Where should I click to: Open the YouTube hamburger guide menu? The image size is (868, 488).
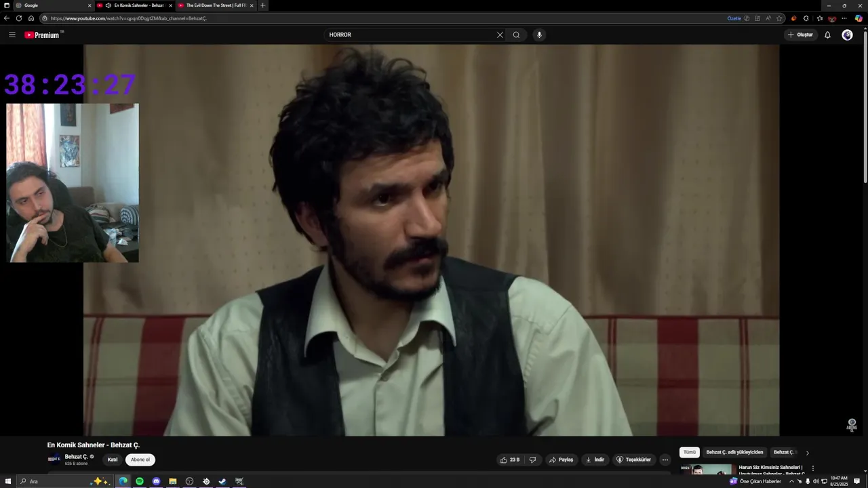coord(12,35)
